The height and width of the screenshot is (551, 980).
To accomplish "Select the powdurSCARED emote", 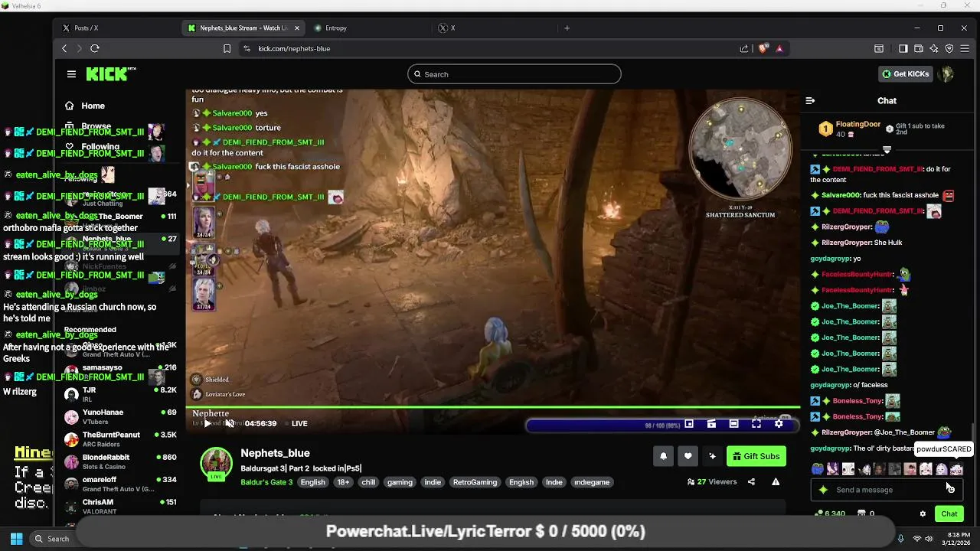I will point(956,469).
